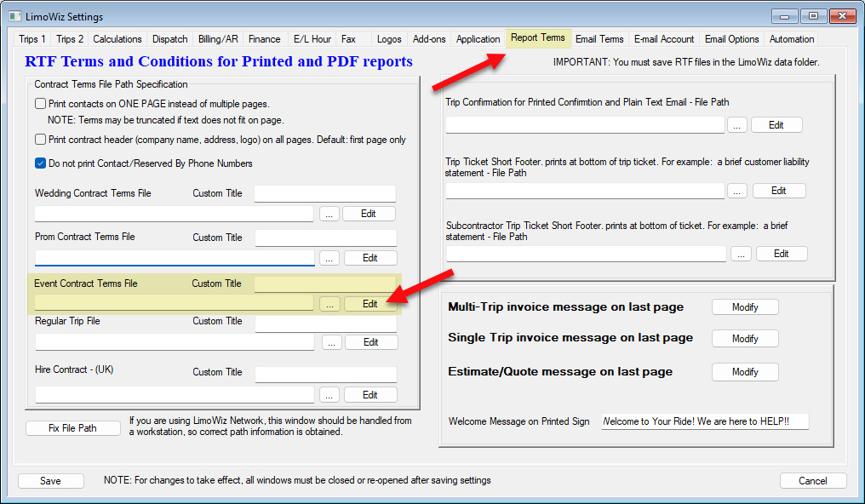Browse for Prom Contract Terms file
Viewport: 865px width, 504px height.
329,258
